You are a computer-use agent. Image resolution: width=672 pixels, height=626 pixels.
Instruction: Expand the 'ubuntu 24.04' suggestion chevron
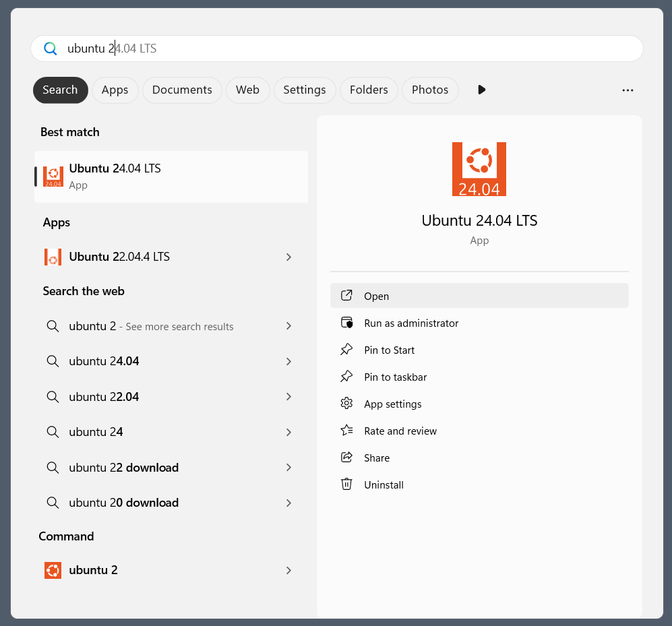(289, 361)
